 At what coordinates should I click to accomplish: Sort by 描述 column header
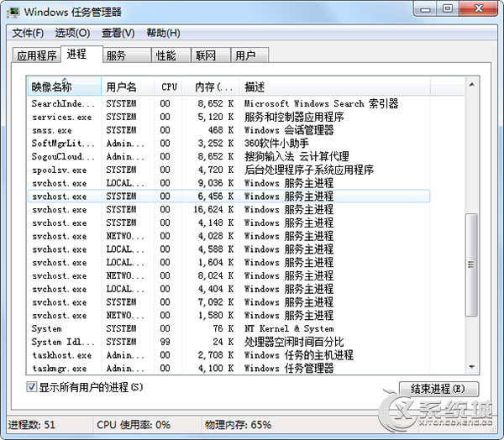(335, 86)
